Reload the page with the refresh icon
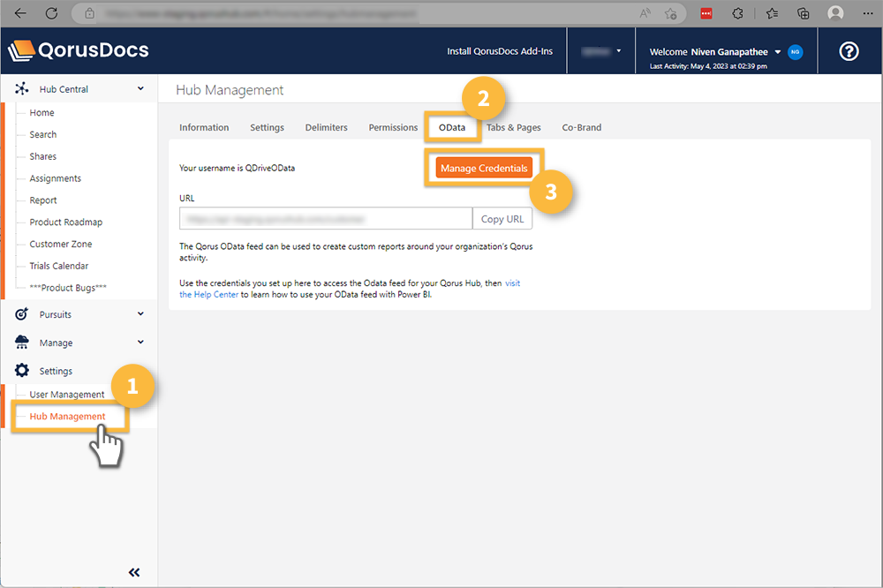 pos(51,13)
